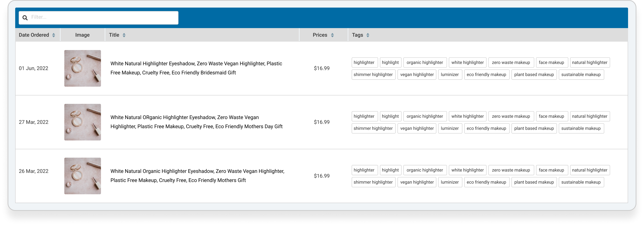Click 'face makeup' tag in 01 Jun row

tap(552, 62)
